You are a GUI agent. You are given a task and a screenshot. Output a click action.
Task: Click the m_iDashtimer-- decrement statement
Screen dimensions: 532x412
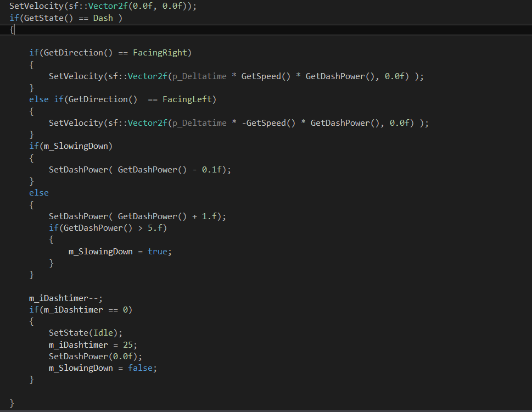click(66, 298)
